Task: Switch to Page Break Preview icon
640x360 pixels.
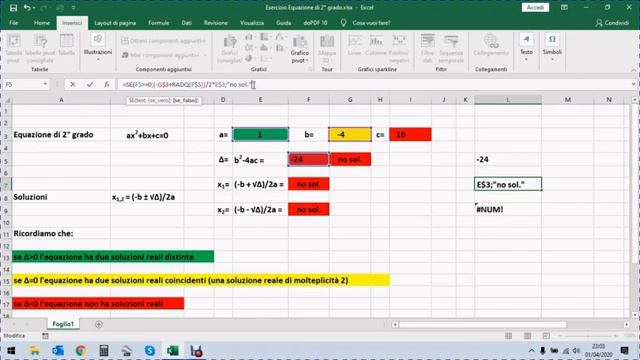Action: (546, 336)
